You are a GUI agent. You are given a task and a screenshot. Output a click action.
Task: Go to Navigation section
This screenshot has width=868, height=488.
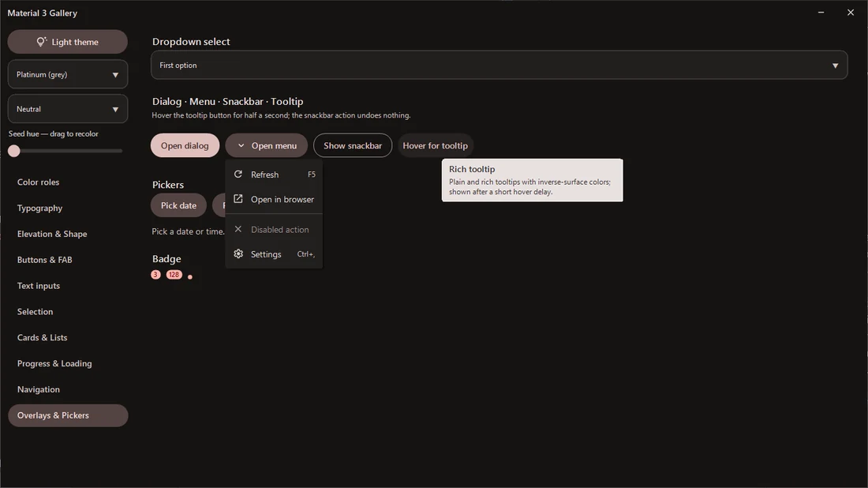pos(68,389)
